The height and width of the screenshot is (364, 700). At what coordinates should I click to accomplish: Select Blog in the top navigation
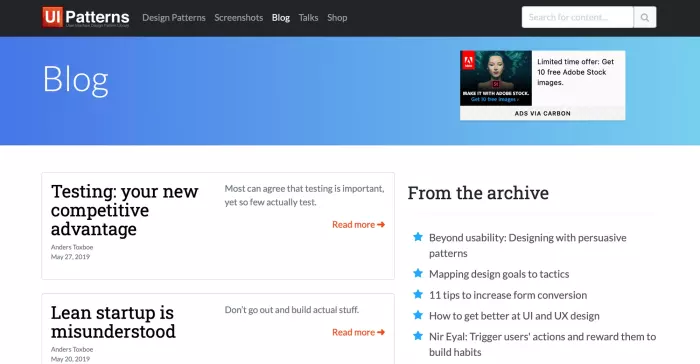coord(281,18)
